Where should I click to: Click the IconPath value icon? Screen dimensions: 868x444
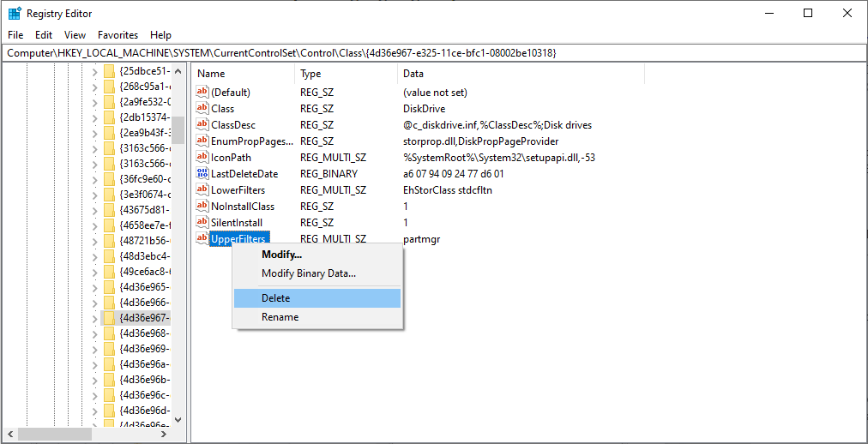[x=202, y=158]
